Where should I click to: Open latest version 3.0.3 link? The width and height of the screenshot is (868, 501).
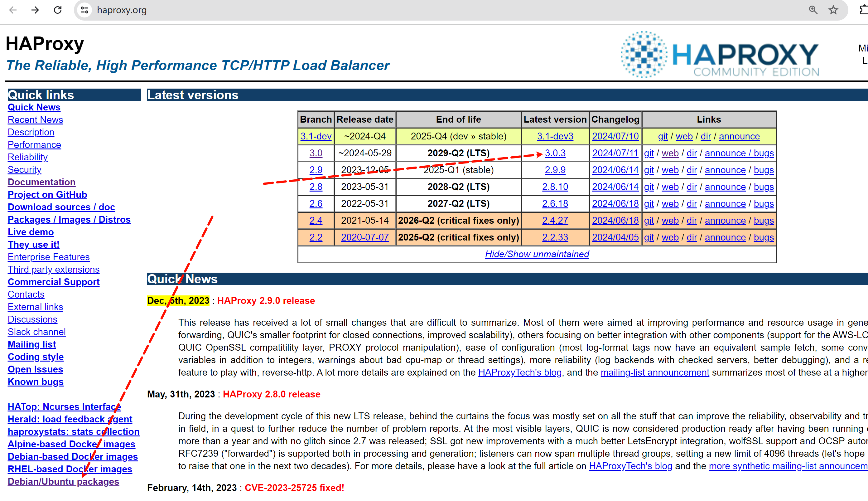pos(555,153)
